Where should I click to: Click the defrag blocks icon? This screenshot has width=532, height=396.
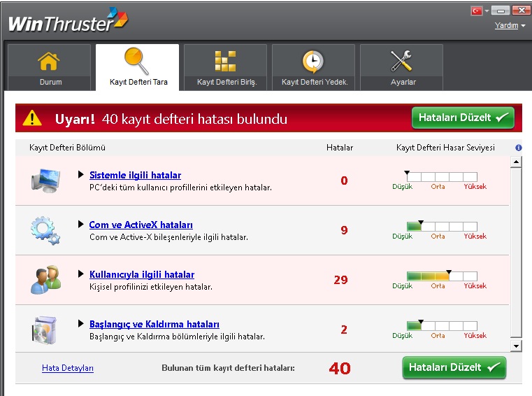coord(225,61)
